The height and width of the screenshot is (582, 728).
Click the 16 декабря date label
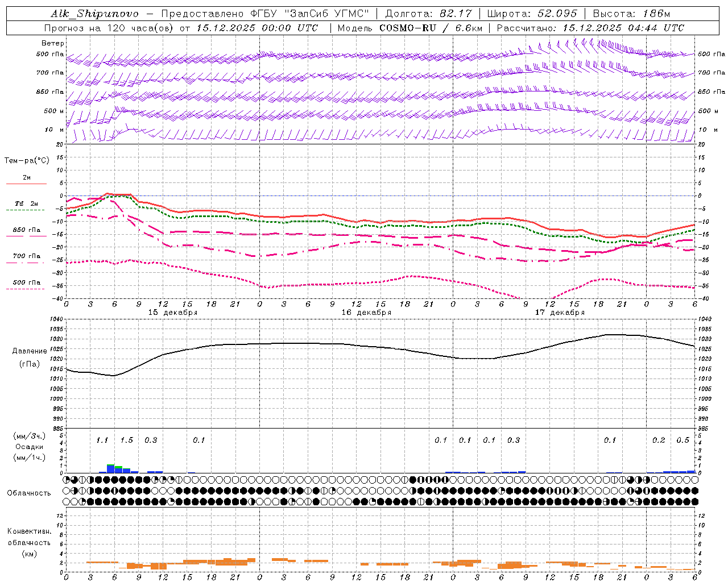coord(366,313)
